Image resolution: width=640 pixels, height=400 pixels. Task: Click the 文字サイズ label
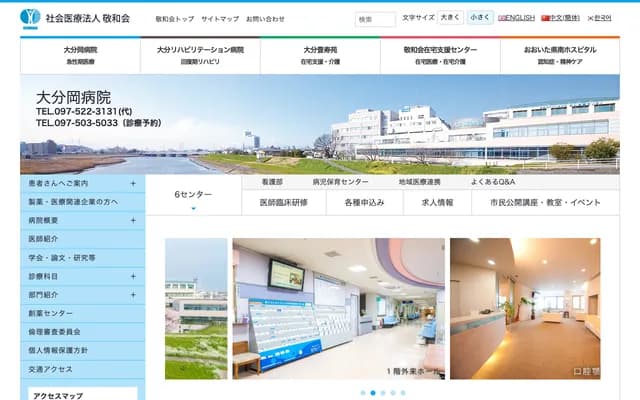[x=418, y=18]
